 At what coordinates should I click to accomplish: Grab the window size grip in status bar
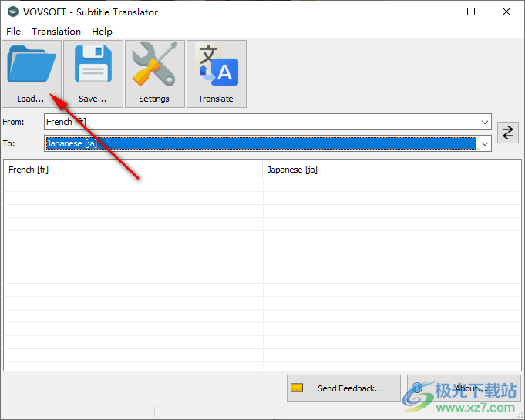[520, 415]
